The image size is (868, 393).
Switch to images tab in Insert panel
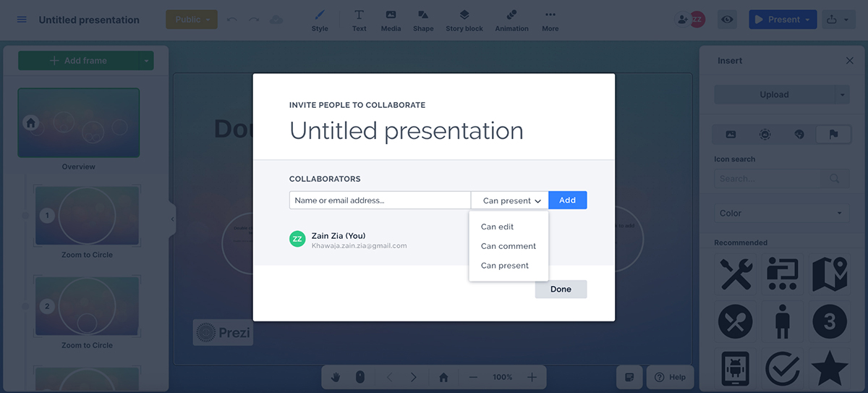731,134
